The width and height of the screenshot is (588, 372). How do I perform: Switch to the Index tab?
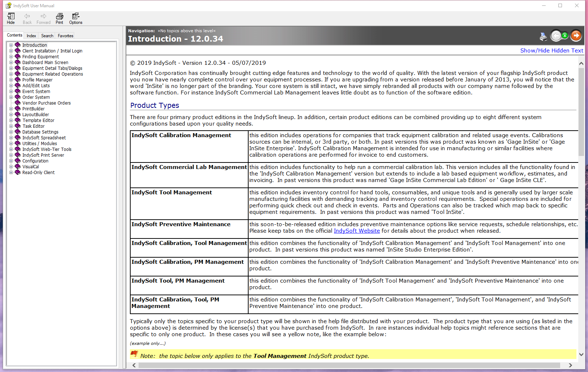click(x=31, y=36)
